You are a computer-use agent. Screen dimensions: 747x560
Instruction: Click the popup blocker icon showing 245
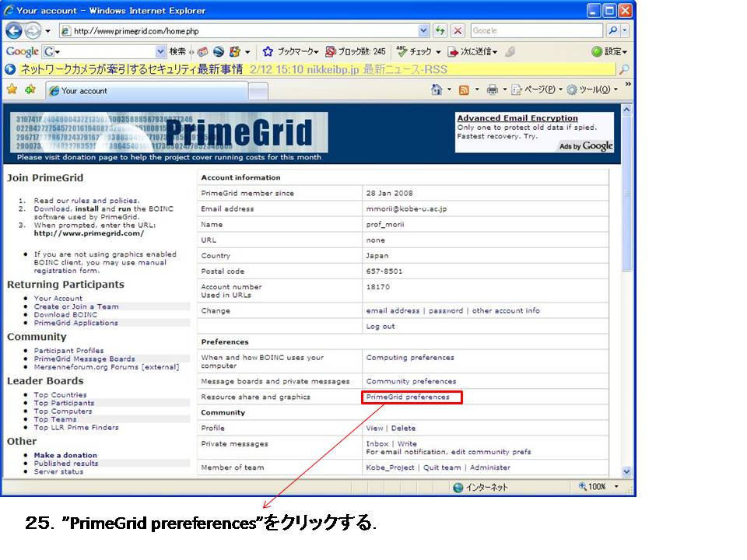click(330, 51)
